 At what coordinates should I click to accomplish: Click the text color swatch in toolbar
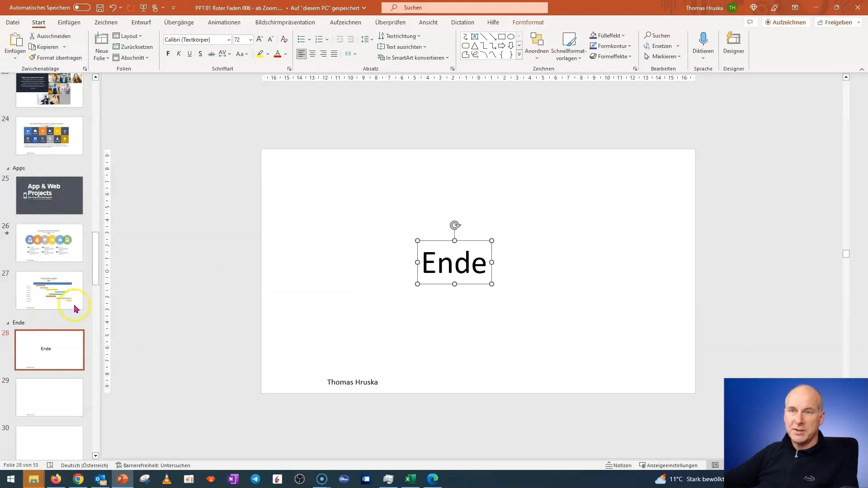tap(278, 54)
